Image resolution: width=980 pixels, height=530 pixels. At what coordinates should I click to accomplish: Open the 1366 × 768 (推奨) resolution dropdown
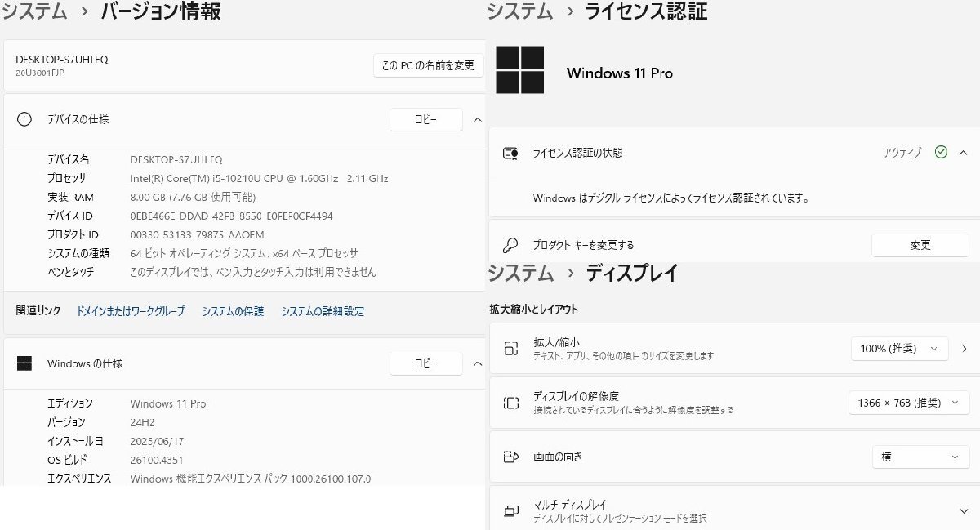tap(909, 403)
